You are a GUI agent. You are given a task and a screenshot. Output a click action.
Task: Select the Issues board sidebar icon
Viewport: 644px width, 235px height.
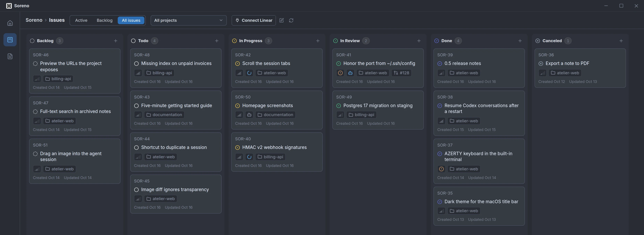[10, 40]
